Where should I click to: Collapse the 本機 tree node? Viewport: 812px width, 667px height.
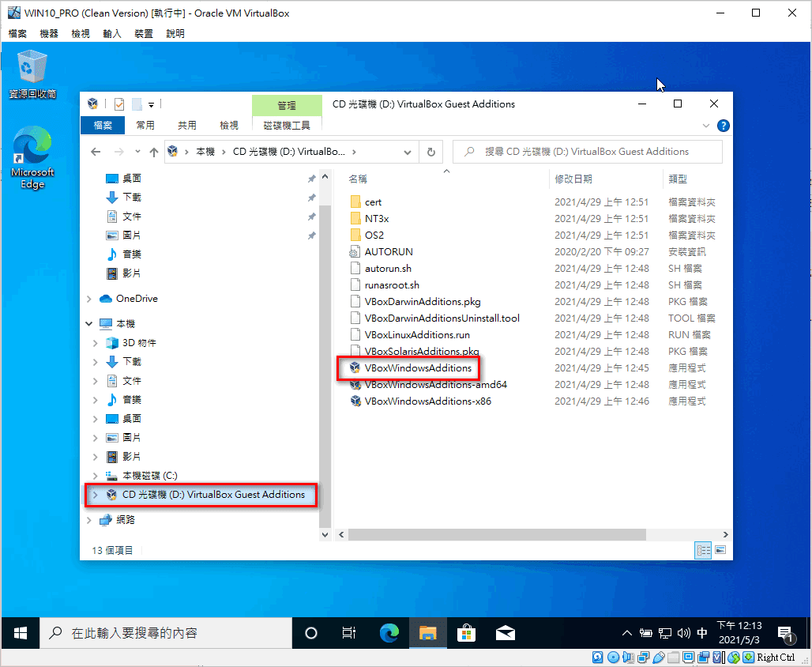(89, 324)
